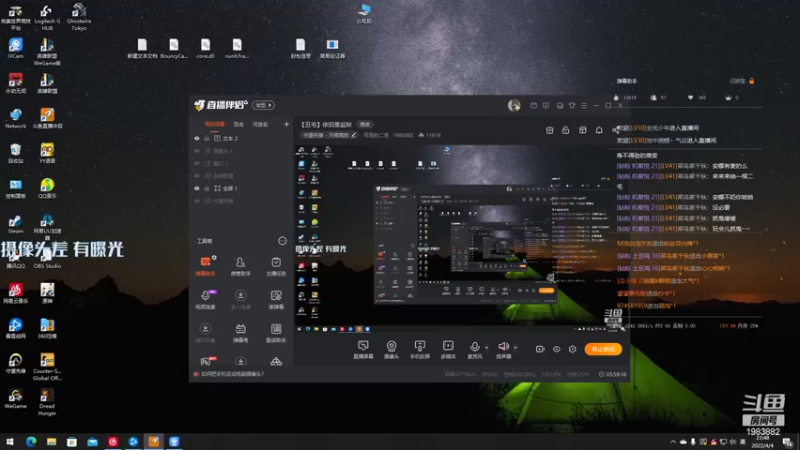Viewport: 800px width, 450px height.
Task: Click the phone-as-webcam help link at bottom
Action: click(232, 374)
